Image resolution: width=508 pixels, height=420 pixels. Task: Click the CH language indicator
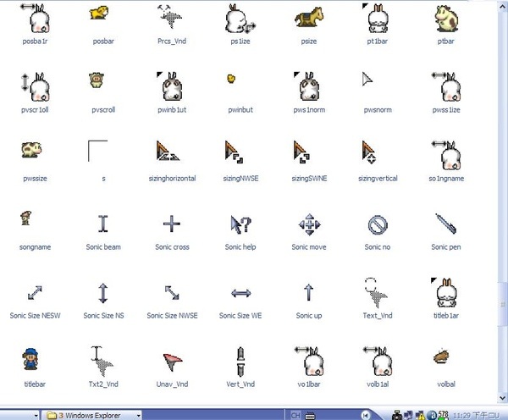point(295,415)
